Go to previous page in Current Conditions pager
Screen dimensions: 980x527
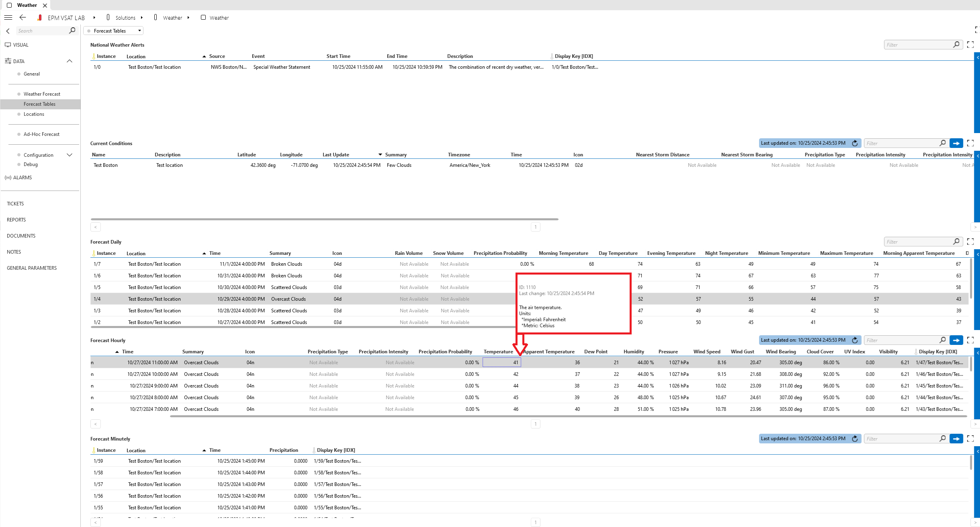[96, 227]
